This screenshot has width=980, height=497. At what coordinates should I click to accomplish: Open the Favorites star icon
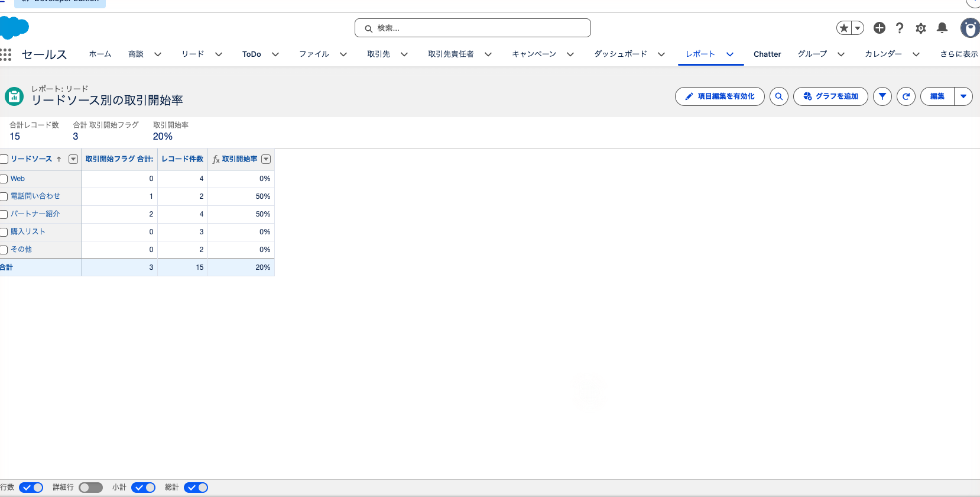(844, 28)
